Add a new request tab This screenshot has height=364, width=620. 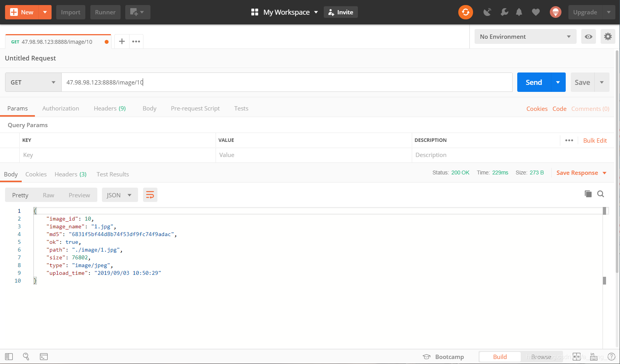coord(122,41)
